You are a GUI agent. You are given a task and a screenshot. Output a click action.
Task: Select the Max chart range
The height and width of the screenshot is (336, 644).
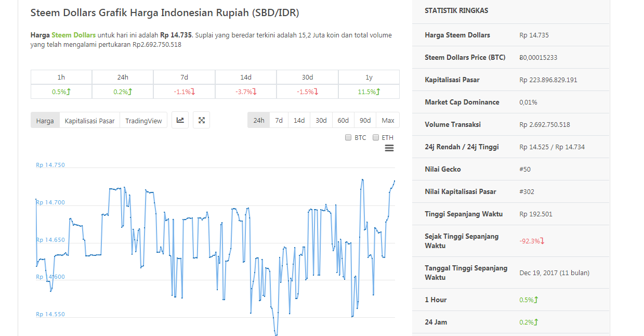point(388,120)
